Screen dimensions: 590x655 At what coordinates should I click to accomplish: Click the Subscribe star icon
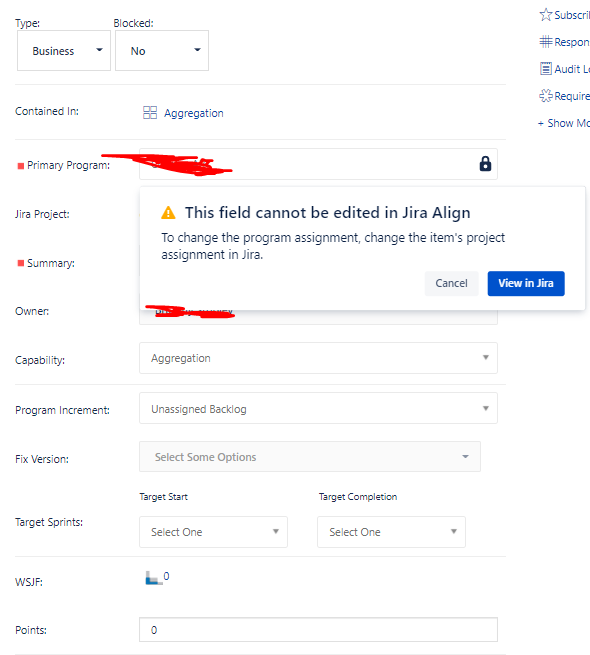click(x=546, y=15)
